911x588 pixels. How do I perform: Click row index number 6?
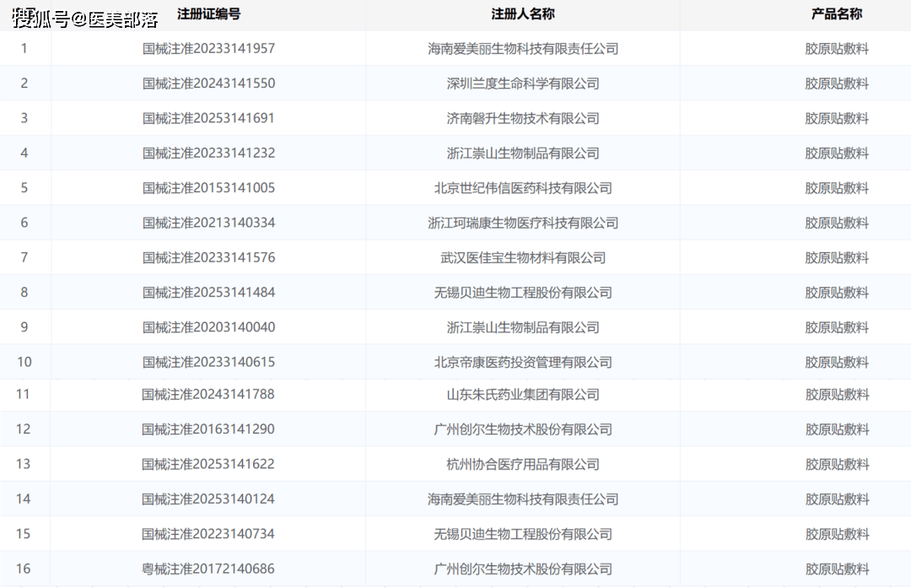24,223
